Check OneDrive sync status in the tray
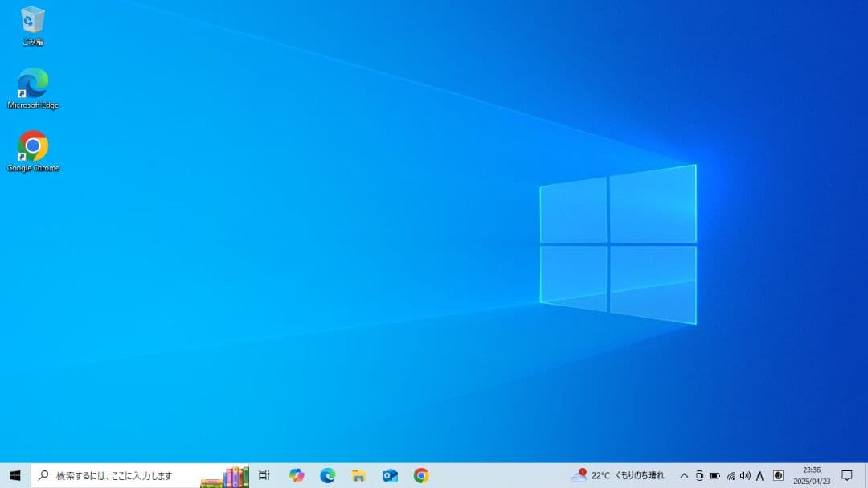Image resolution: width=868 pixels, height=488 pixels. (x=700, y=475)
